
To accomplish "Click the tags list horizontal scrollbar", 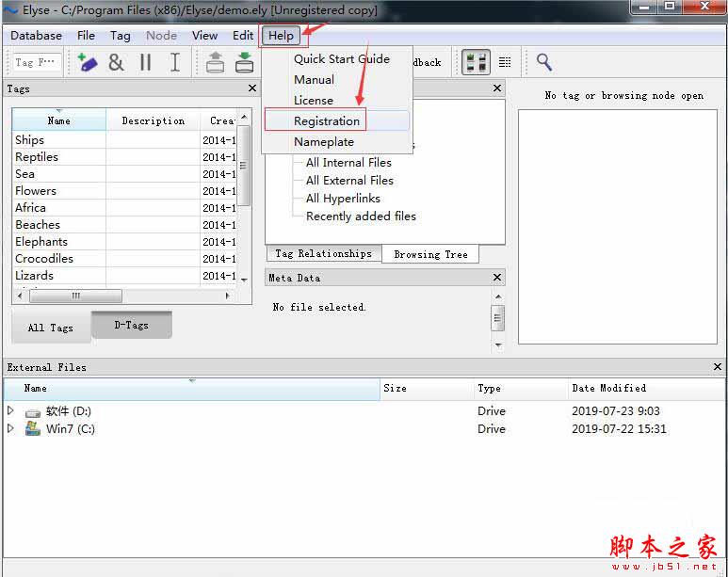I will point(122,296).
